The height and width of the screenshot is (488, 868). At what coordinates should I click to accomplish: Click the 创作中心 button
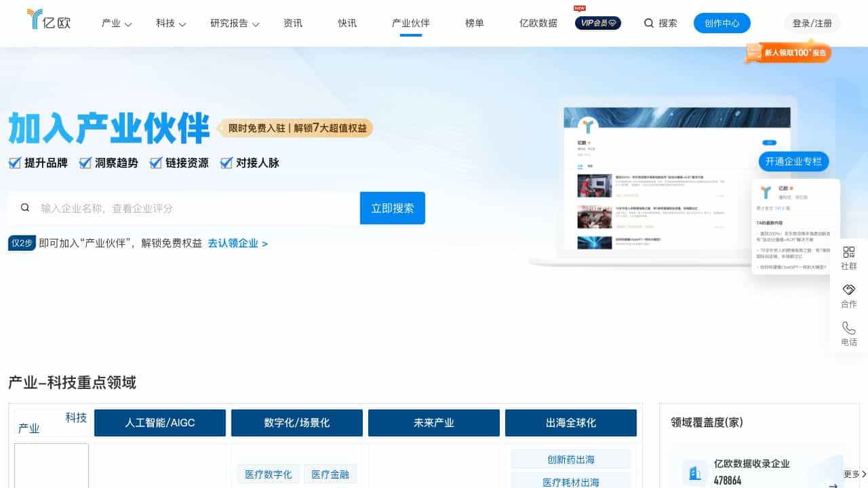coord(722,23)
